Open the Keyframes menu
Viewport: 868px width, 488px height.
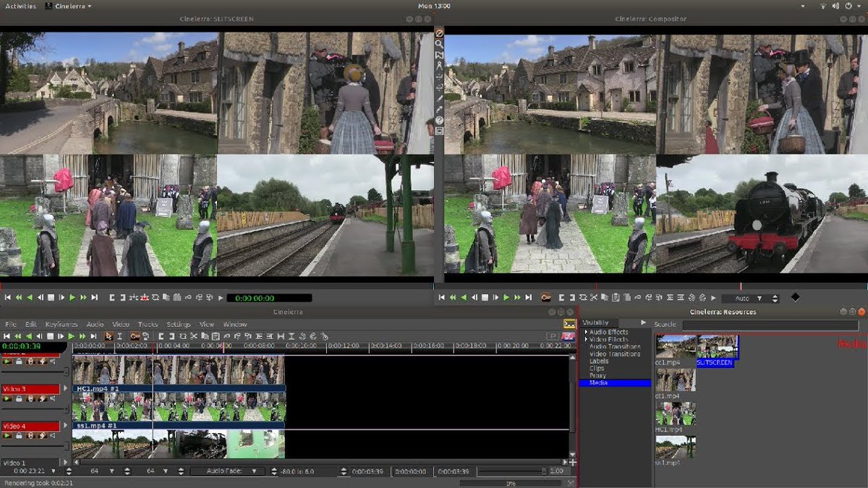tap(61, 325)
